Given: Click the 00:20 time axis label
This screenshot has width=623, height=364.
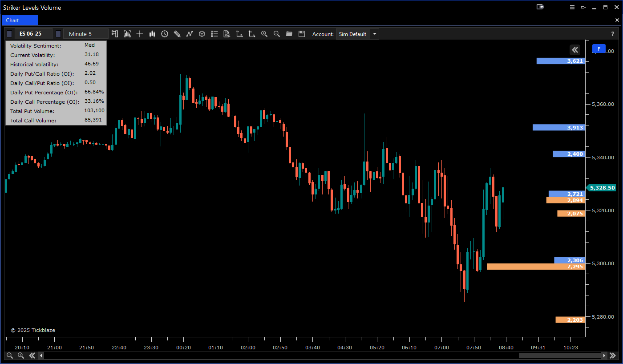Looking at the screenshot, I should point(183,348).
